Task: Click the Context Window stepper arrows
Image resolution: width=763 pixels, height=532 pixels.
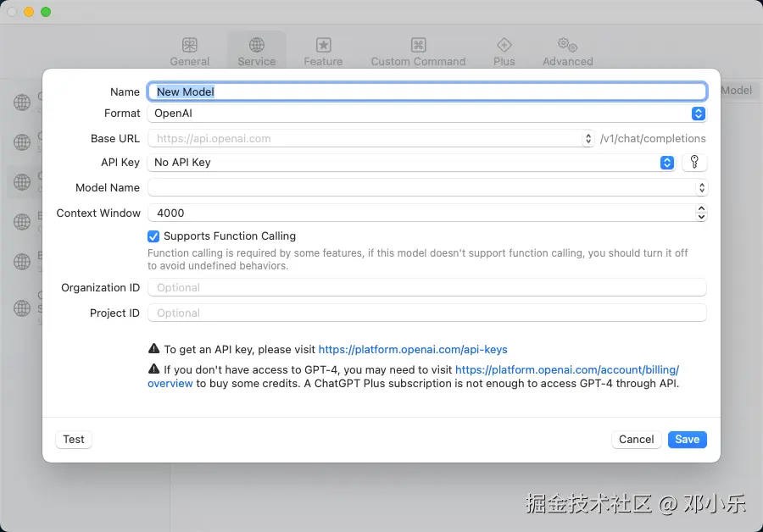Action: tap(701, 213)
